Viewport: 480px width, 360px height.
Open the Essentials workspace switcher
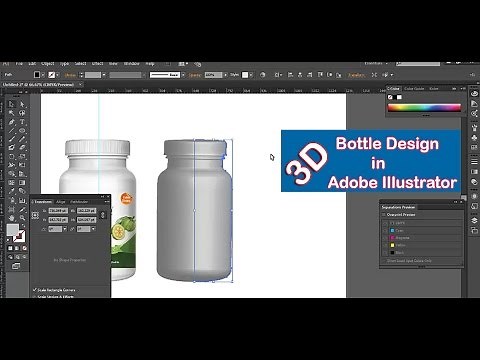click(376, 64)
